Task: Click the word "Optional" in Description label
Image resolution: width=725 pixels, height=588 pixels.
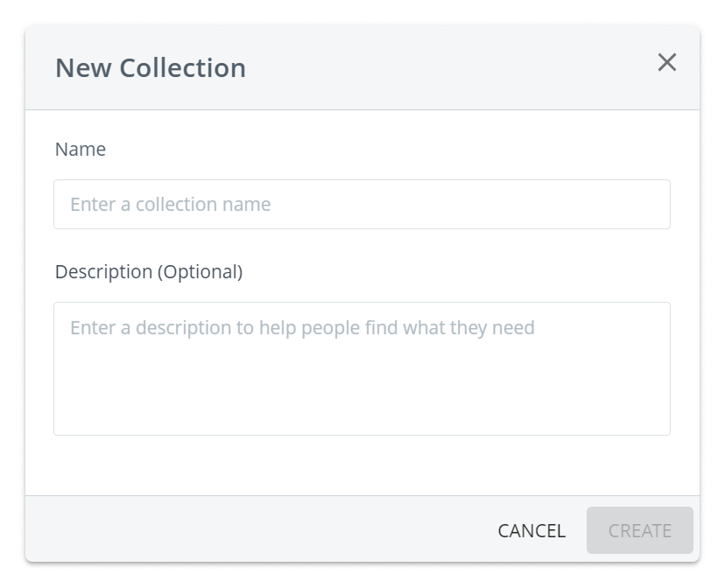Action: 200,272
